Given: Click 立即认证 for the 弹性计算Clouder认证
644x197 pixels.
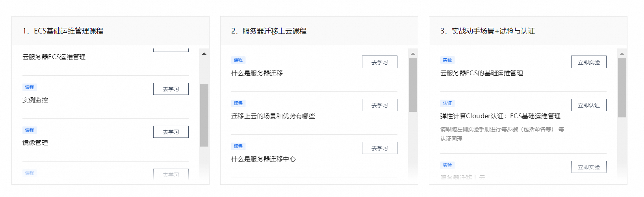Looking at the screenshot, I should click(x=588, y=105).
